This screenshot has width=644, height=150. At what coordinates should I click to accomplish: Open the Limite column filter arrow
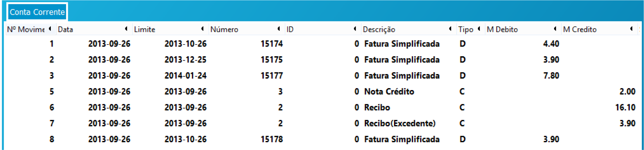tap(202, 29)
